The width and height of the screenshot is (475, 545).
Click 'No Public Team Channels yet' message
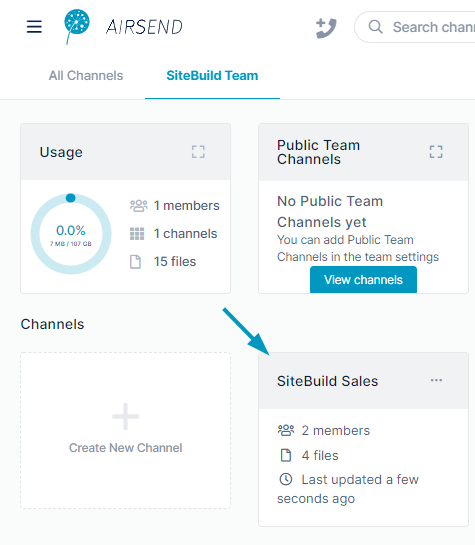point(330,211)
